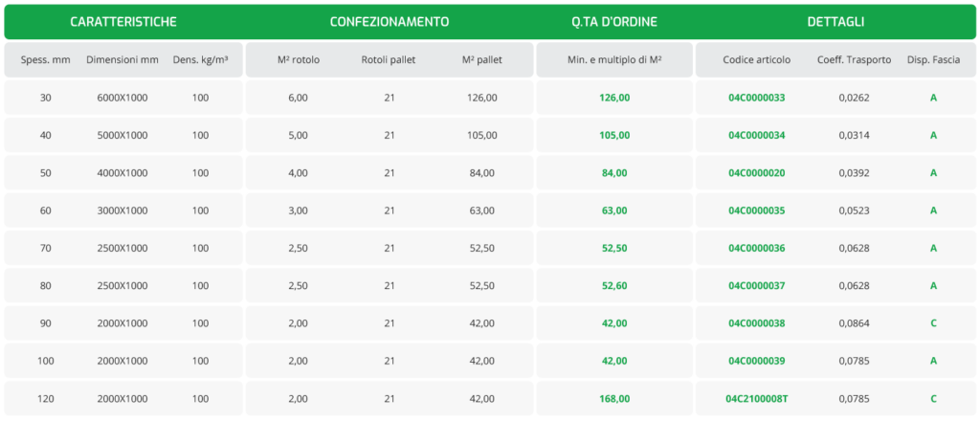Click the Q.TA D'ORDINE header
Viewport: 980px width, 421px height.
point(613,21)
